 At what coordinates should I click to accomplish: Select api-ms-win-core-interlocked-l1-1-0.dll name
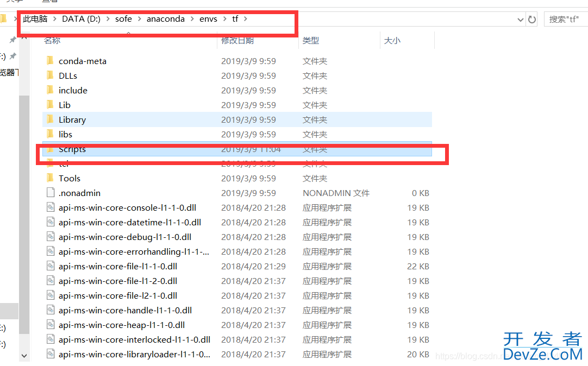coord(134,339)
